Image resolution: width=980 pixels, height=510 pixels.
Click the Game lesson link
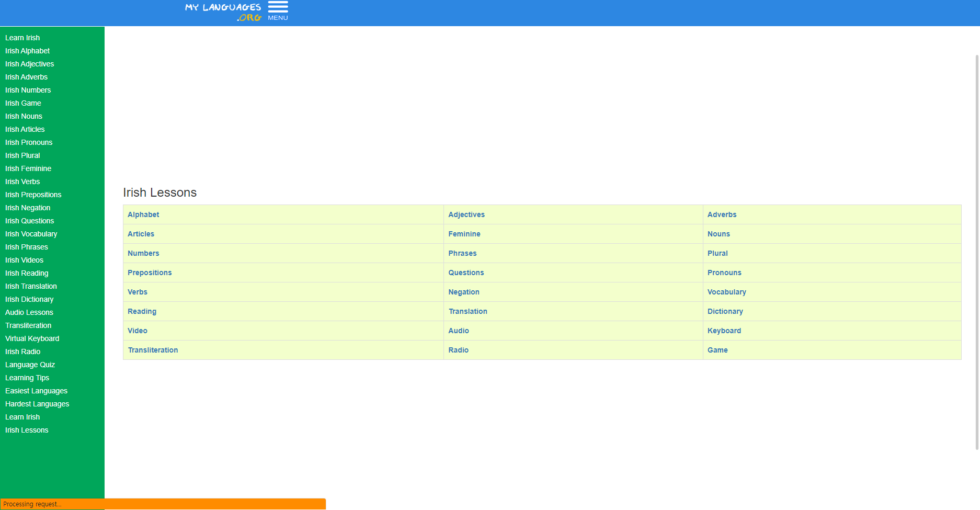point(717,350)
